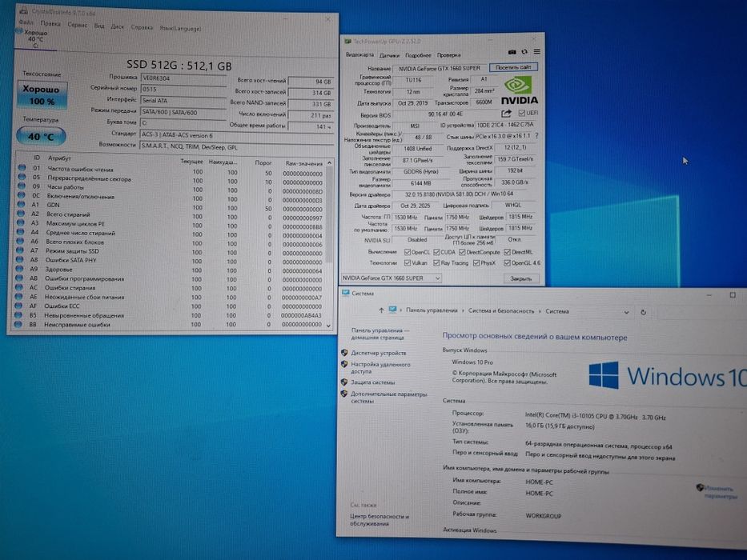Click the SMART list scroll-down arrow
The image size is (747, 560).
click(x=328, y=326)
